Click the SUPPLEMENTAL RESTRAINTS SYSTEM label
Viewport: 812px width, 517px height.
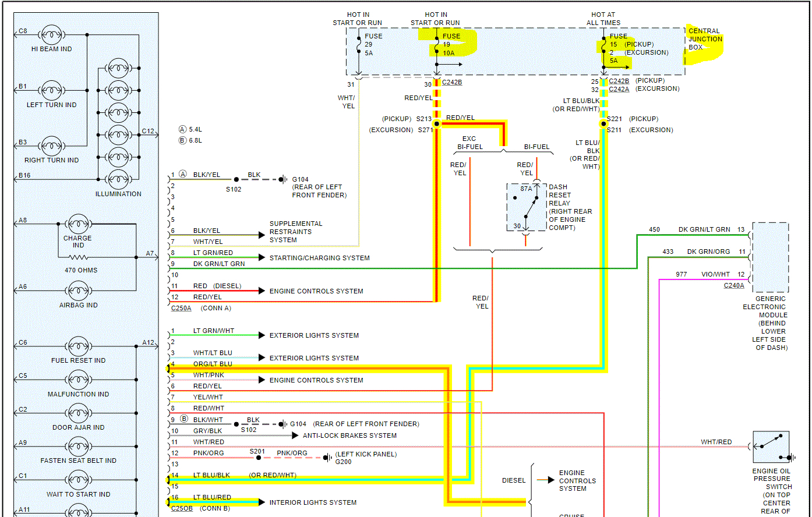coord(296,232)
